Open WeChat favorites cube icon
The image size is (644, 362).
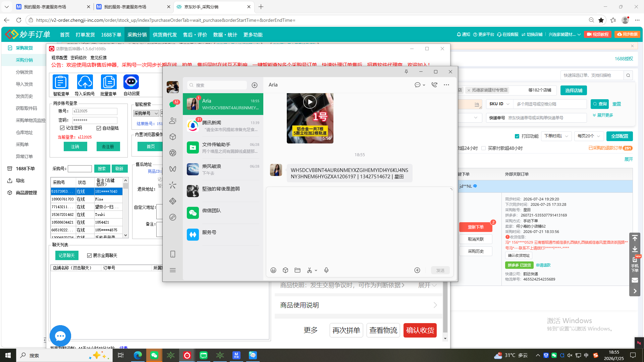[173, 137]
